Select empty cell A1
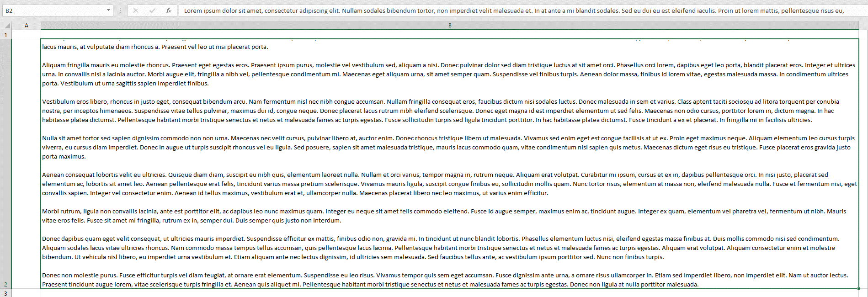The width and height of the screenshot is (868, 297). (27, 35)
